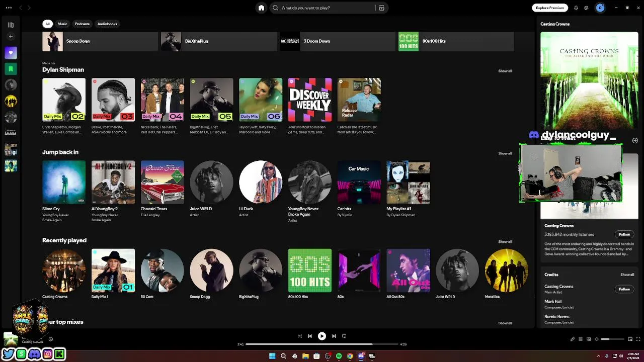Open the Browse icon in search bar

tap(381, 8)
